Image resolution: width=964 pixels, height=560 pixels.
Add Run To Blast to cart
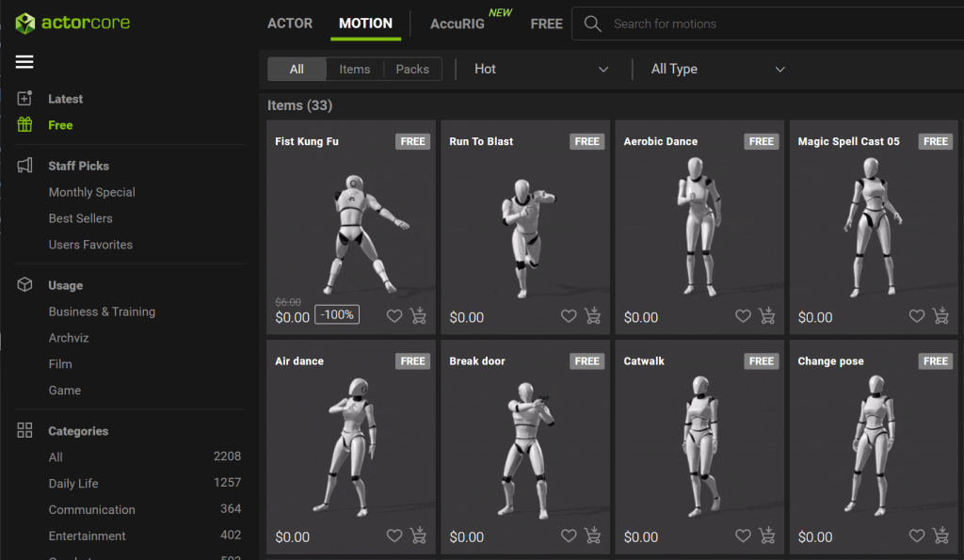[x=592, y=316]
